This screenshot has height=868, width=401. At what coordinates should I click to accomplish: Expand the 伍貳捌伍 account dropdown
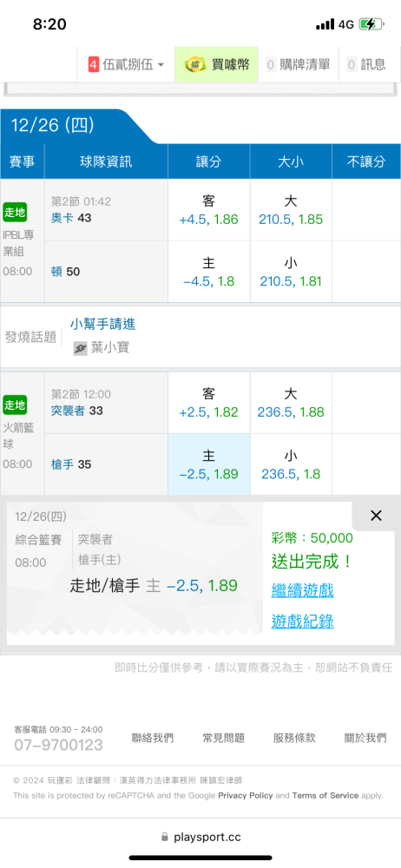click(126, 65)
